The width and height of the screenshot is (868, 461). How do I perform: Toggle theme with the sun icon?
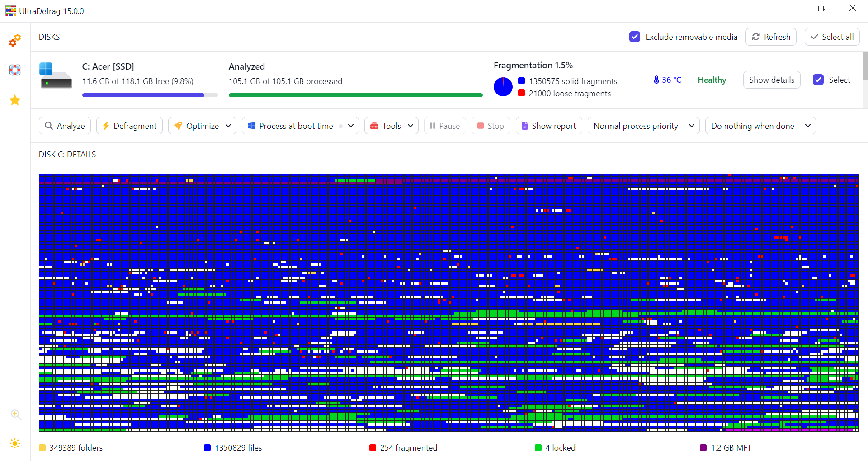(x=15, y=443)
